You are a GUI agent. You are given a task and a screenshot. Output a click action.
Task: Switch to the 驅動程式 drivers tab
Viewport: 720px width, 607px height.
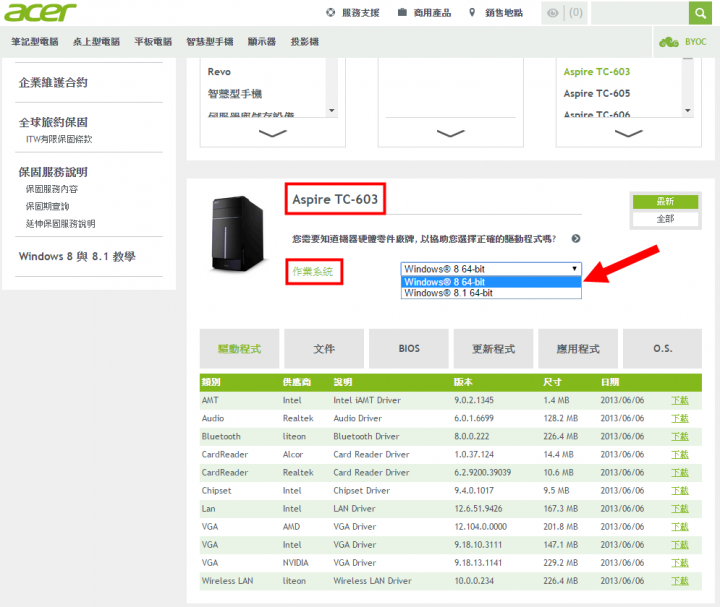pyautogui.click(x=239, y=348)
